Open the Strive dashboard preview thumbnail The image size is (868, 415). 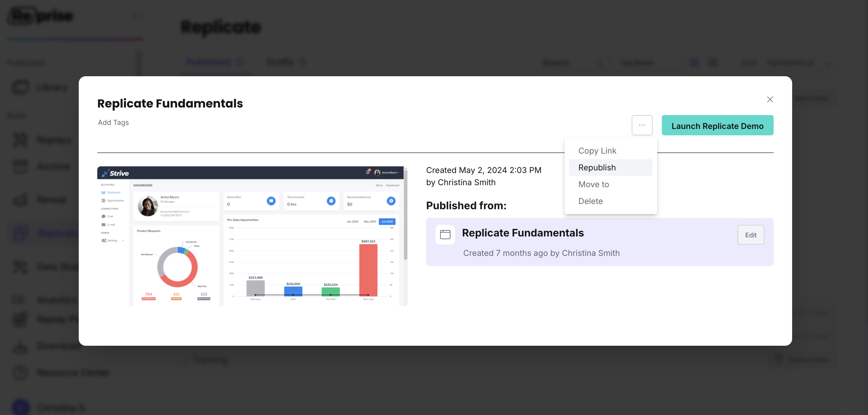[x=252, y=236]
